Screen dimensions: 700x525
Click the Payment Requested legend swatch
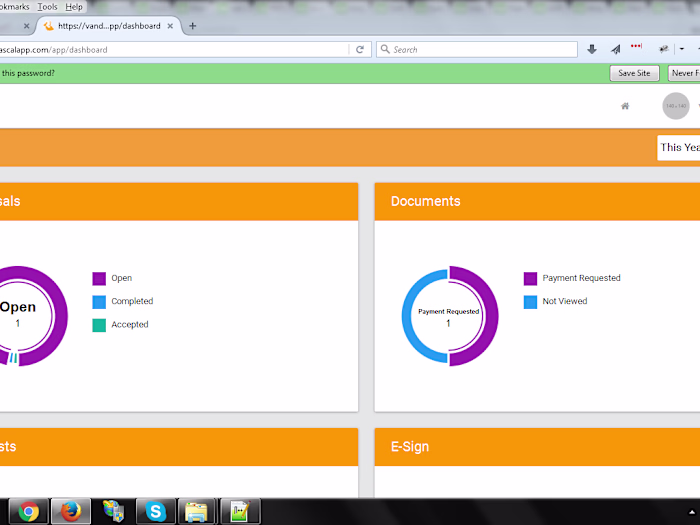tap(530, 279)
